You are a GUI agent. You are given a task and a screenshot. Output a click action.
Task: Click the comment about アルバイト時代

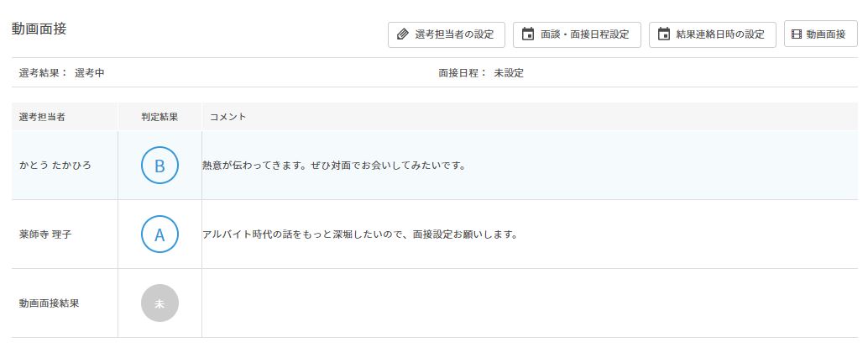[x=360, y=234]
